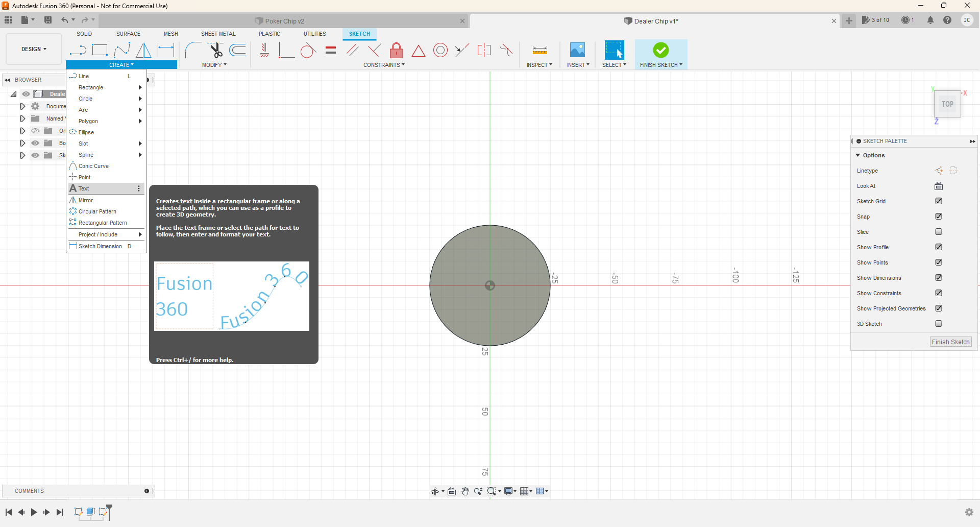Image resolution: width=980 pixels, height=527 pixels.
Task: Click the Fillet tool icon
Action: click(x=193, y=50)
